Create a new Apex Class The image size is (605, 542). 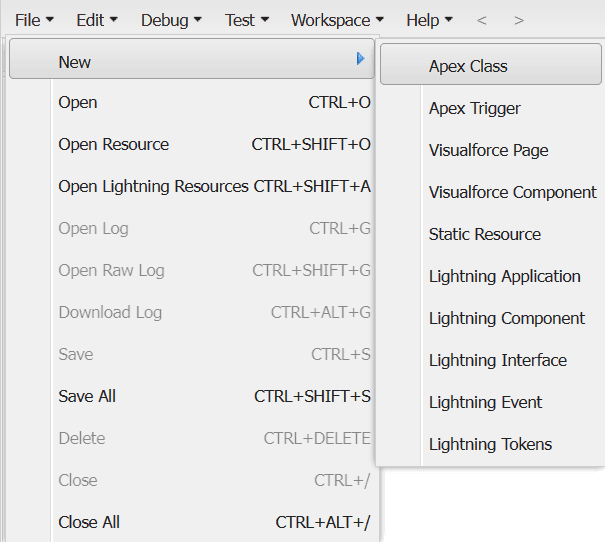pos(491,64)
